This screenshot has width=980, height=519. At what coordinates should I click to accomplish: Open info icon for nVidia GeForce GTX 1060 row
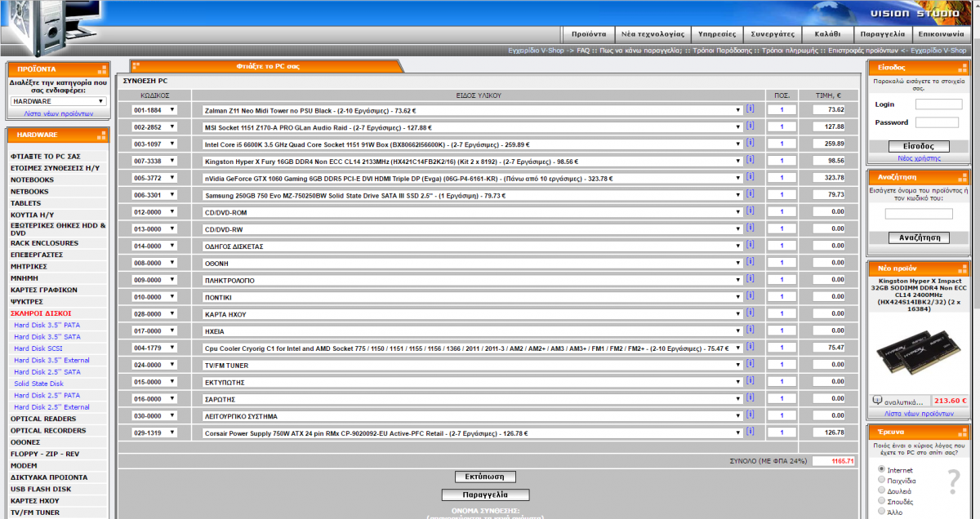(751, 178)
